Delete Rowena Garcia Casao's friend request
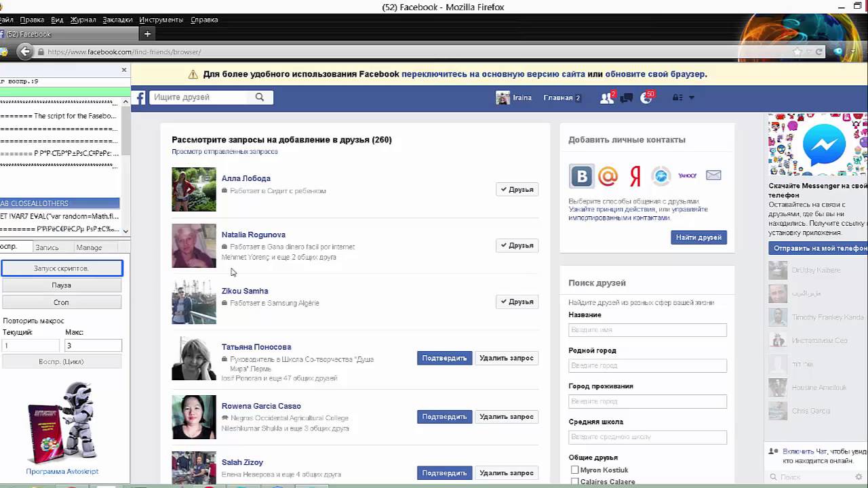Screen dimensions: 868x488 (507, 417)
